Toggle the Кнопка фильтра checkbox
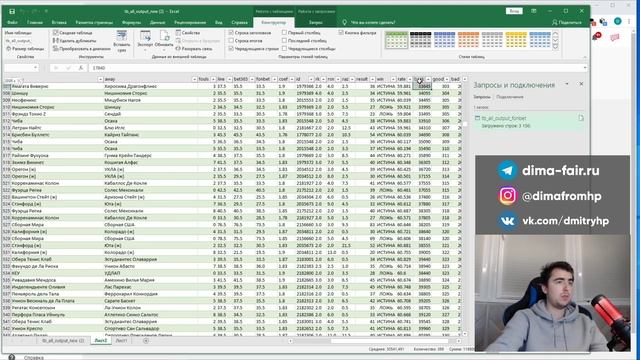 click(341, 33)
